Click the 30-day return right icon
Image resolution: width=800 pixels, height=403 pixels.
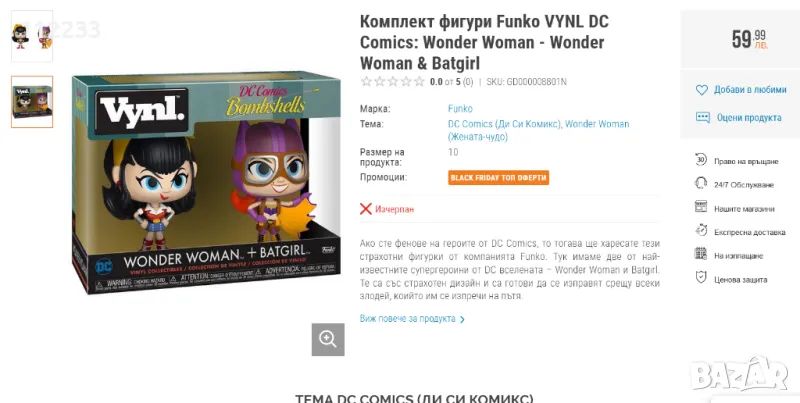pyautogui.click(x=701, y=160)
